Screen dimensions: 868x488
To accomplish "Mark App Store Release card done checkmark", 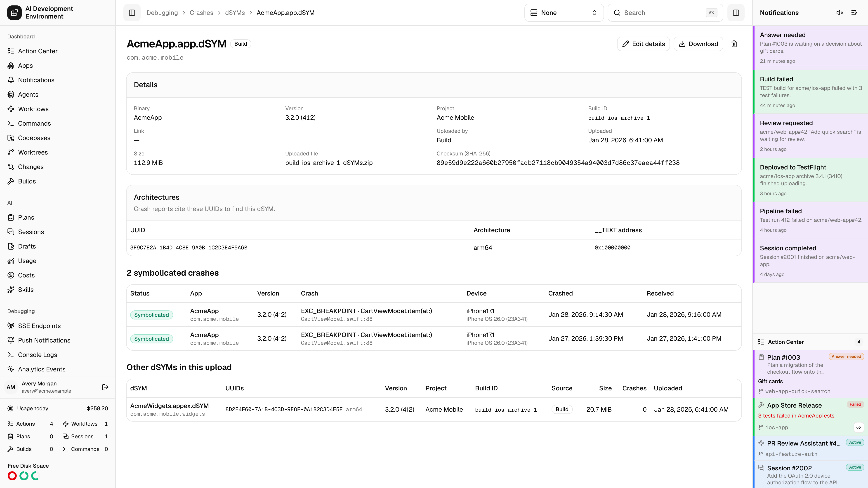I will point(859,427).
